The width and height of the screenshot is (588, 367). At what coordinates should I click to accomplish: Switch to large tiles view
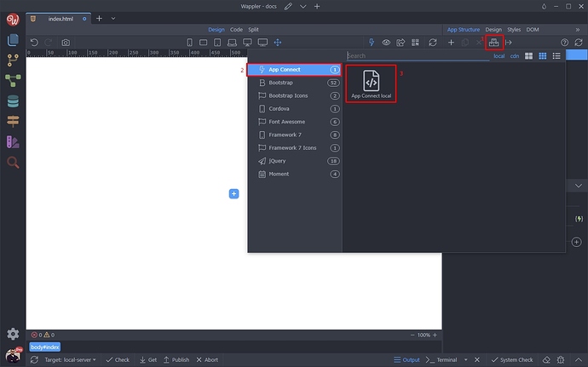[x=528, y=56]
